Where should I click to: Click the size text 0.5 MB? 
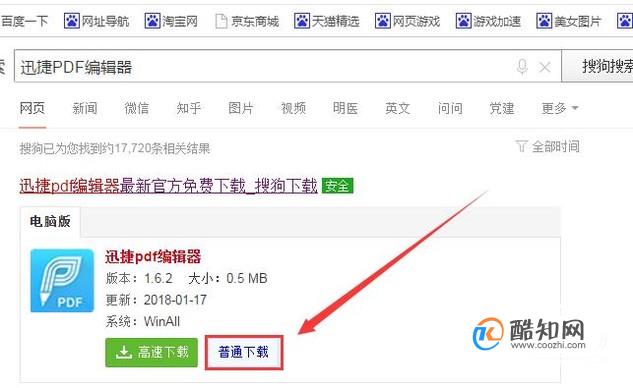click(x=247, y=278)
